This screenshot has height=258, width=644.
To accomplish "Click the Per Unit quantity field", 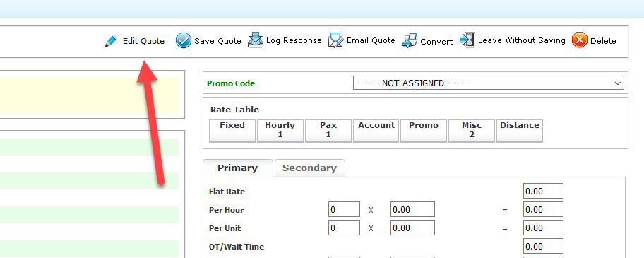I will (344, 228).
